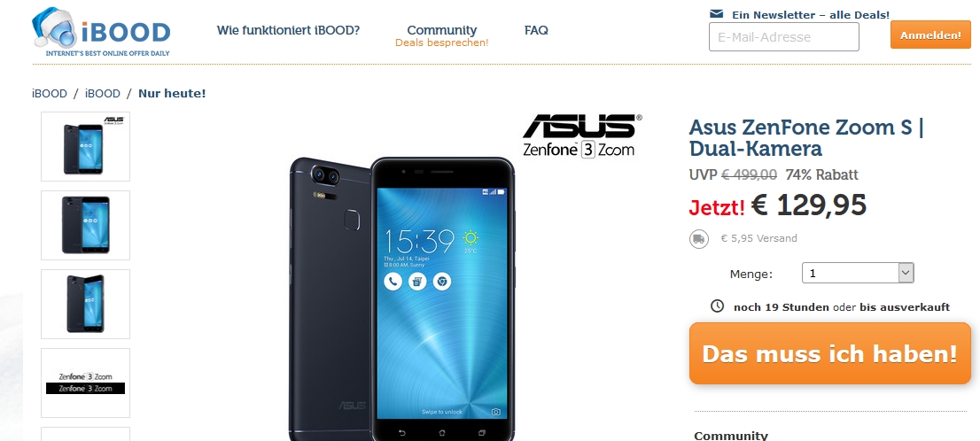The width and height of the screenshot is (980, 441).
Task: Select the first product thumbnail
Action: [x=86, y=147]
